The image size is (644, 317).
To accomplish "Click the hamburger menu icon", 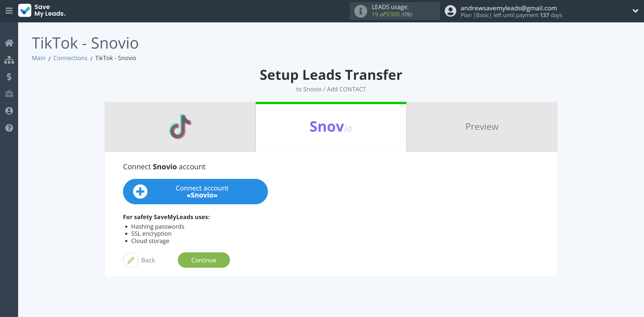I will [x=9, y=11].
